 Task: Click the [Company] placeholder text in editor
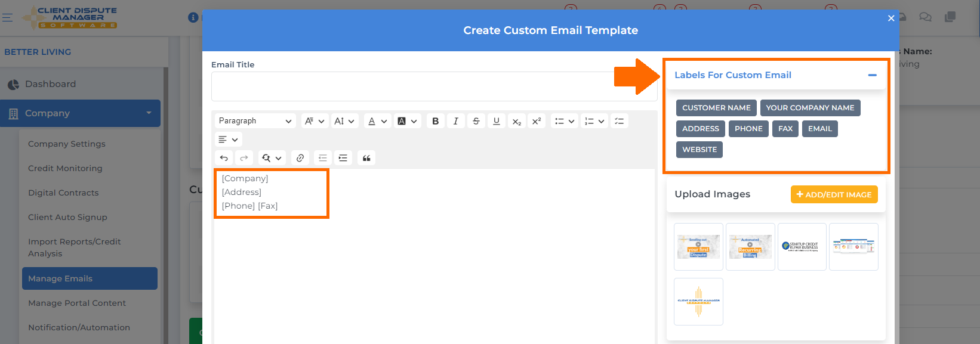(245, 178)
